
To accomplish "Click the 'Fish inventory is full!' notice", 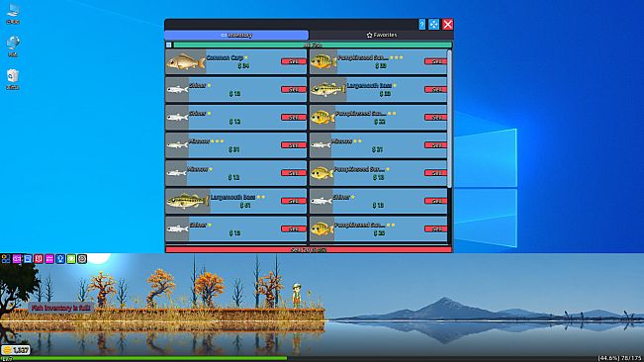I will (x=60, y=308).
